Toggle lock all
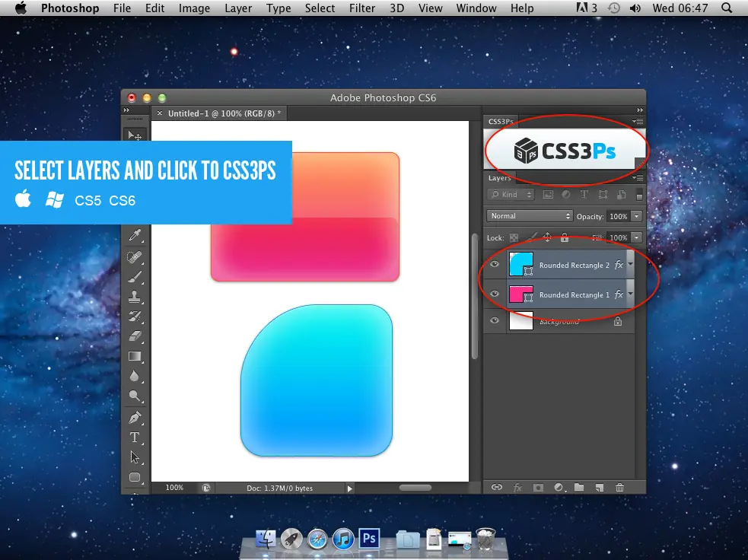The width and height of the screenshot is (748, 560). (x=565, y=237)
